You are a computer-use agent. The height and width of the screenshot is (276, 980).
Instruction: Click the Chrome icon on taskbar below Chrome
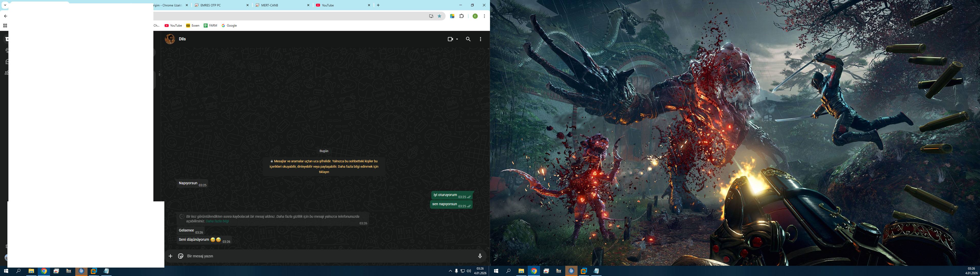click(44, 271)
